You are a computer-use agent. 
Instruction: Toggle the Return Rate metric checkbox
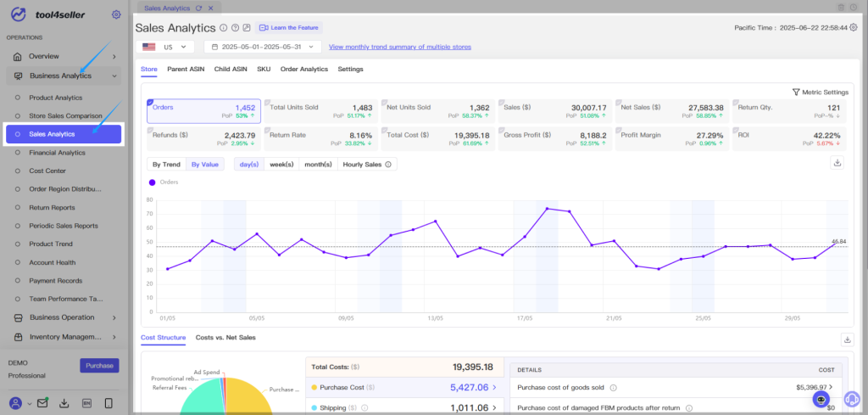tap(267, 130)
